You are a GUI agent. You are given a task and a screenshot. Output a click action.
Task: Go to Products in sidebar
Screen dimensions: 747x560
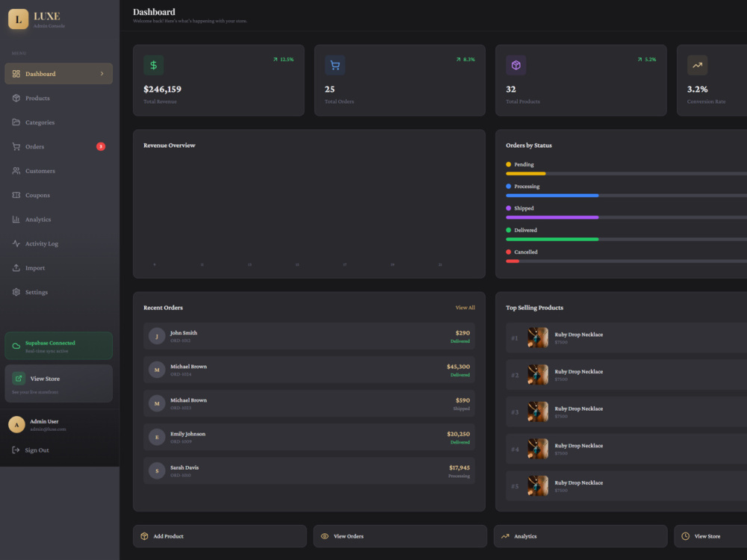(x=58, y=98)
